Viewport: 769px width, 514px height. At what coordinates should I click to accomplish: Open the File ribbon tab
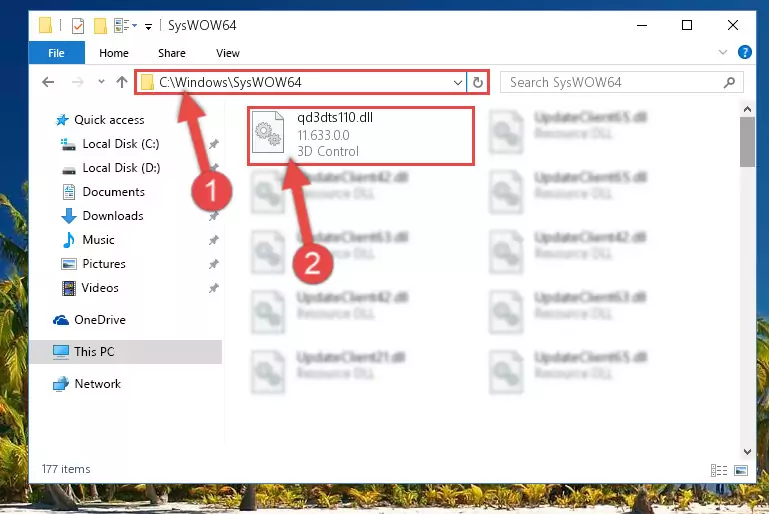56,53
